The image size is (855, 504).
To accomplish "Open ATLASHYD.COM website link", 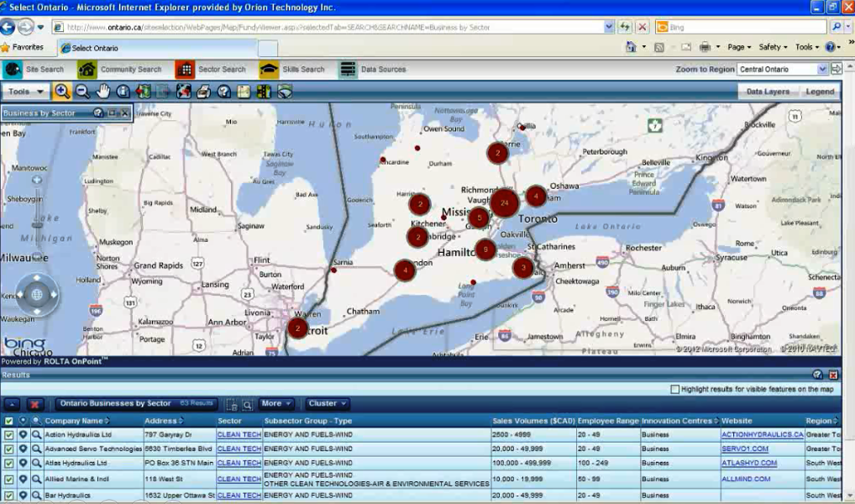I will [x=749, y=463].
